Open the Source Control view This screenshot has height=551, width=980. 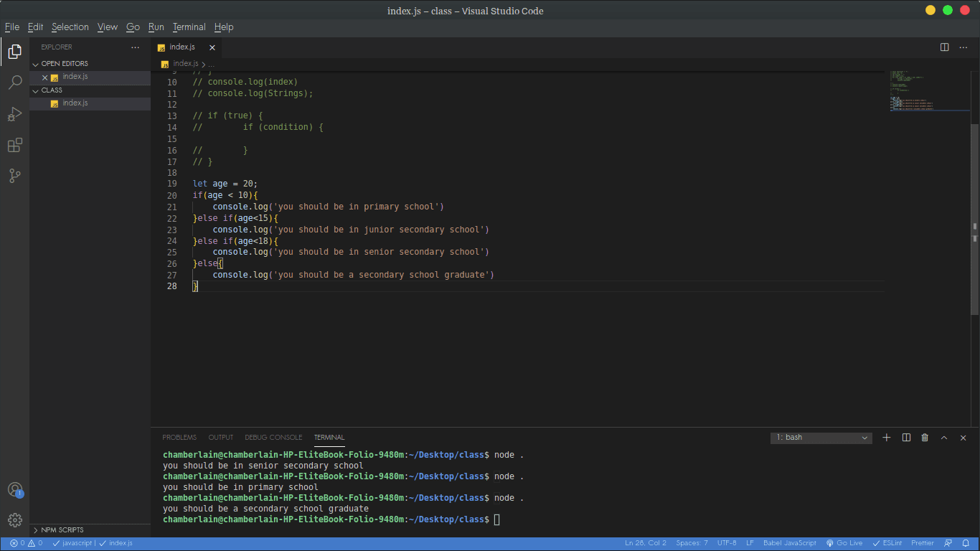coord(14,176)
